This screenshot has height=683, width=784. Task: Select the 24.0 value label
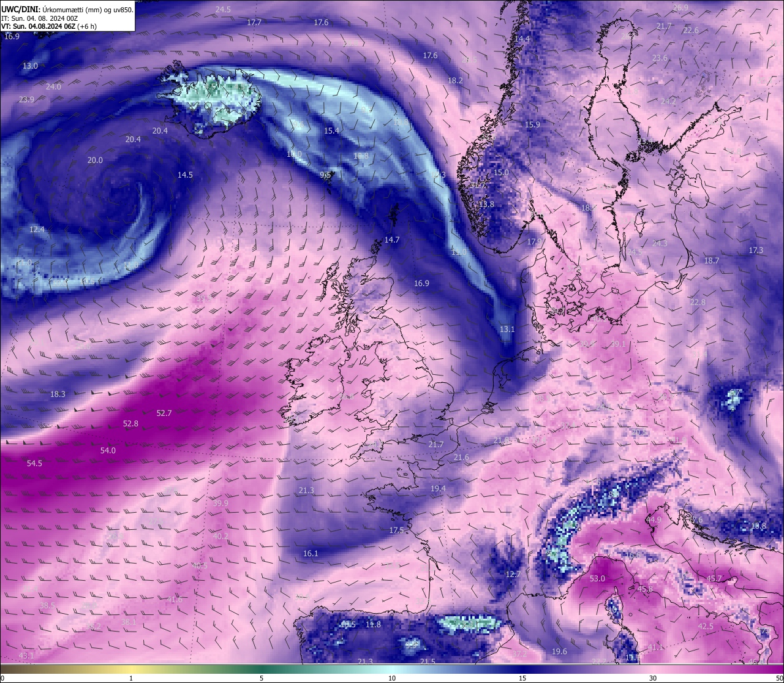53,86
